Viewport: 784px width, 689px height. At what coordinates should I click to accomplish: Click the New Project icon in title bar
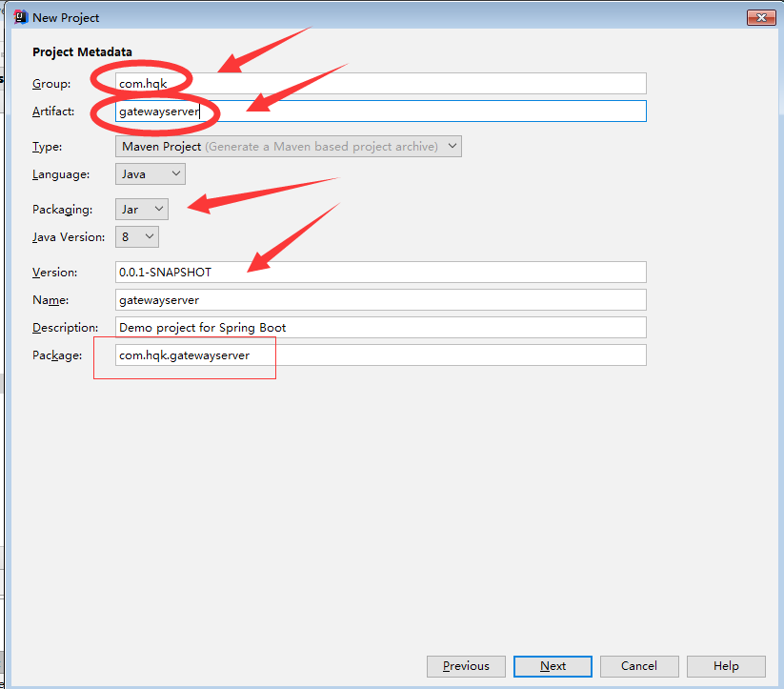[19, 17]
